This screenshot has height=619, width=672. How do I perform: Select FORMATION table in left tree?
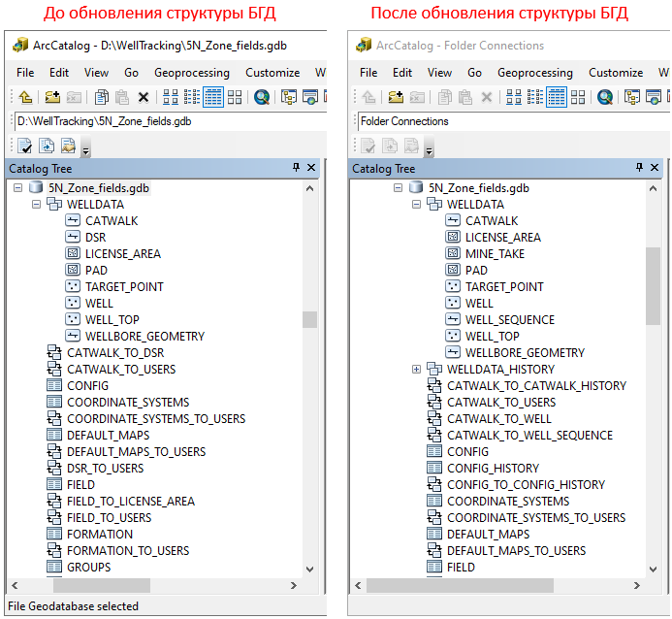[100, 535]
